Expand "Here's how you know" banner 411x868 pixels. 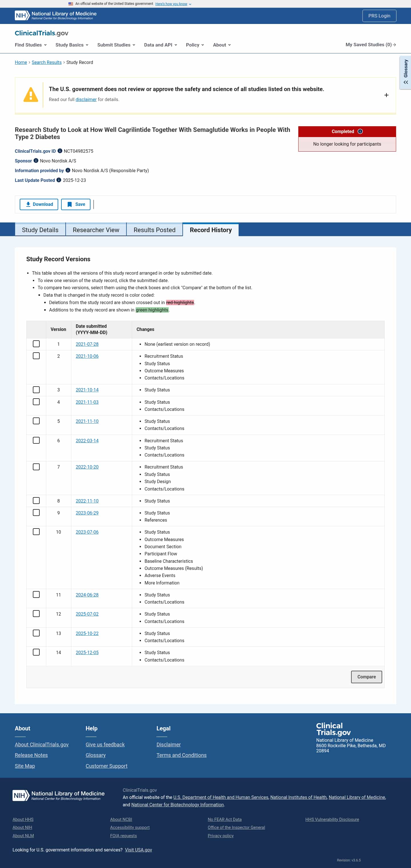coord(173,4)
